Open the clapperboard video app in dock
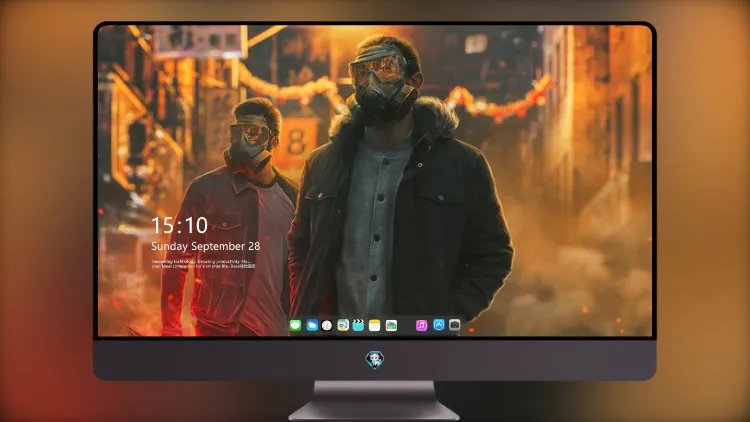This screenshot has width=750, height=422. click(358, 325)
